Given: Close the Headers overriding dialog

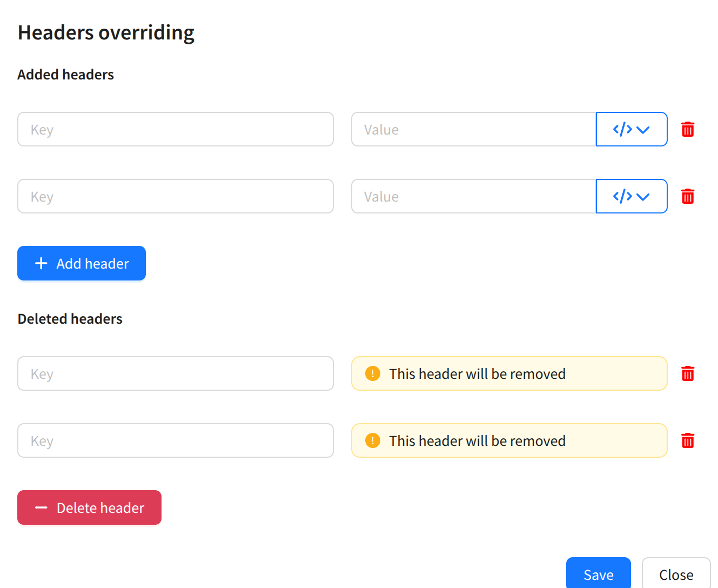Looking at the screenshot, I should click(676, 574).
